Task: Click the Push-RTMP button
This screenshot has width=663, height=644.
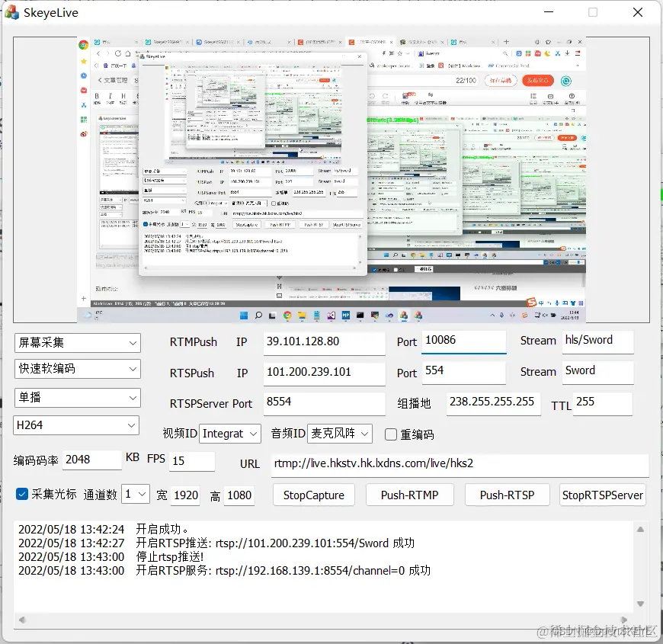Action: click(409, 495)
